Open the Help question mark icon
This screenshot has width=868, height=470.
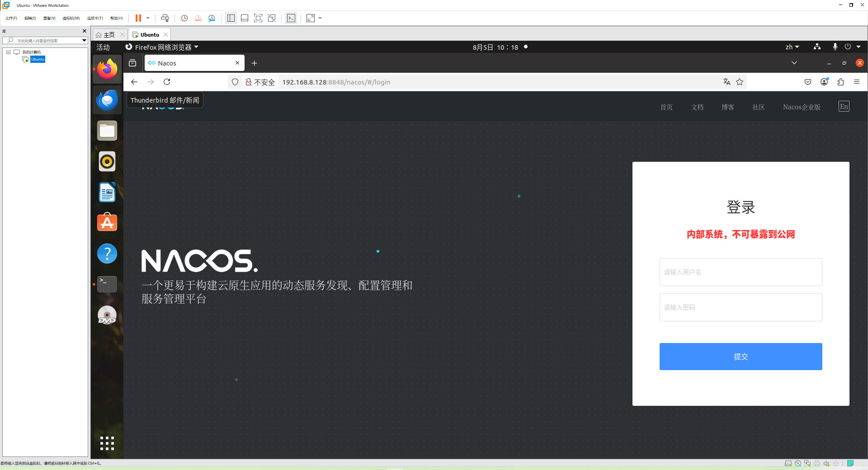click(x=107, y=254)
